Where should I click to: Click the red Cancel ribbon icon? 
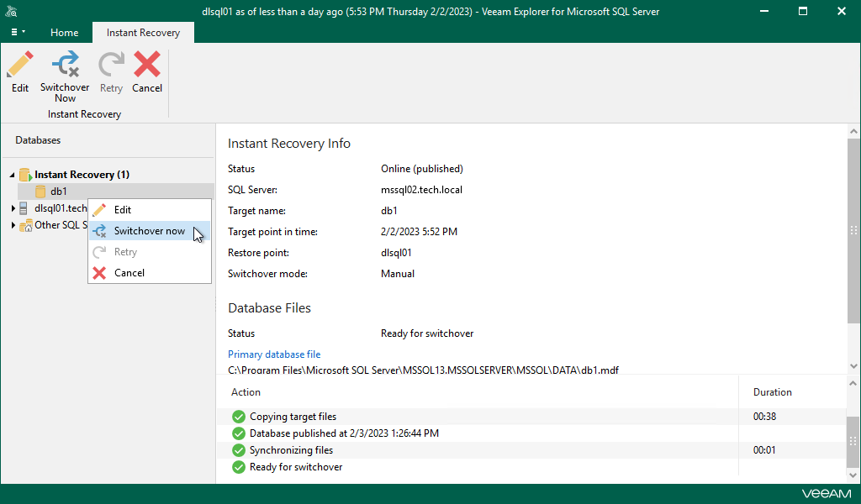click(147, 64)
